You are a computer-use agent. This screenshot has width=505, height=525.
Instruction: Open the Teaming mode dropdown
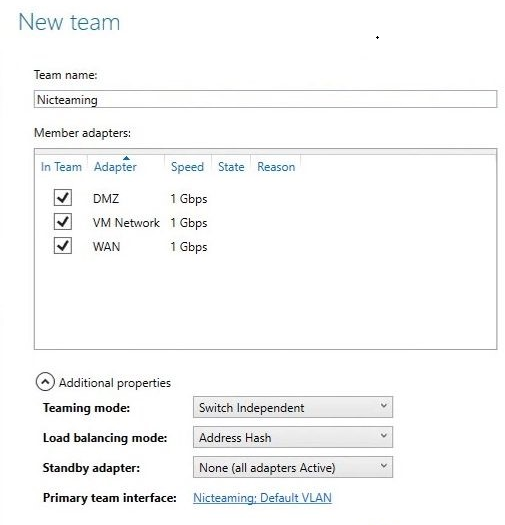click(293, 407)
